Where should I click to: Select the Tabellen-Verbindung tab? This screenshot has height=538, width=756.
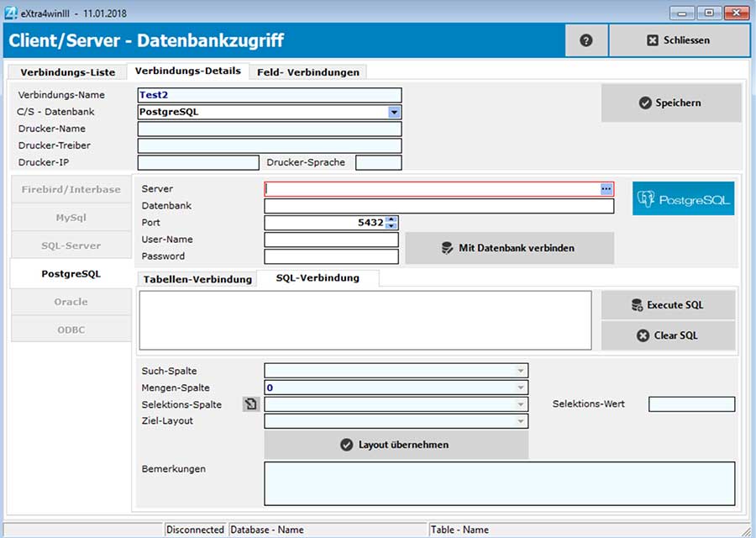(x=197, y=279)
